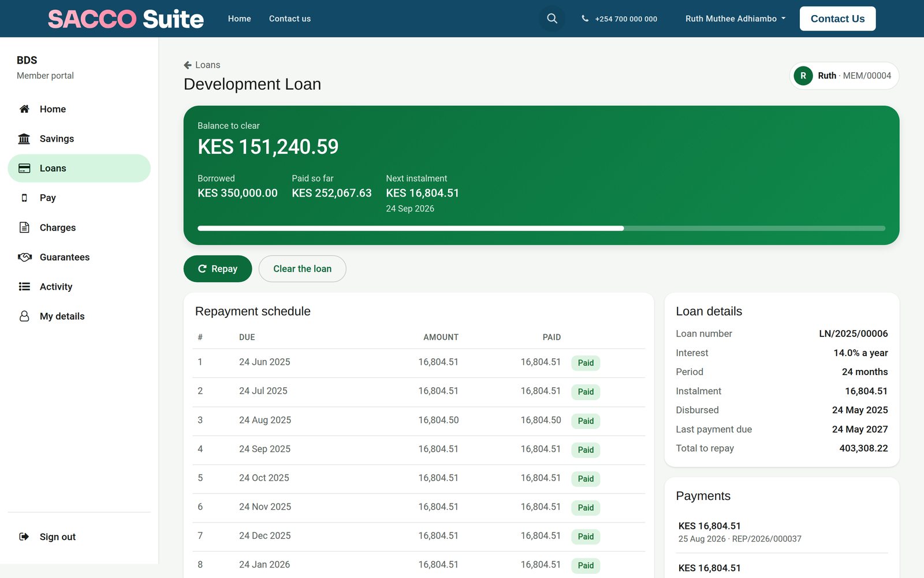Click the back arrow beside Loans

(188, 65)
